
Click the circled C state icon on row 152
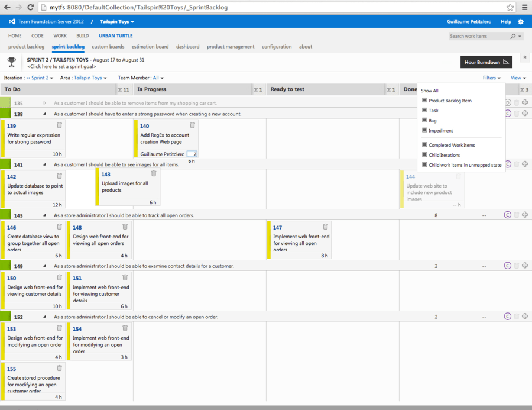coord(508,317)
